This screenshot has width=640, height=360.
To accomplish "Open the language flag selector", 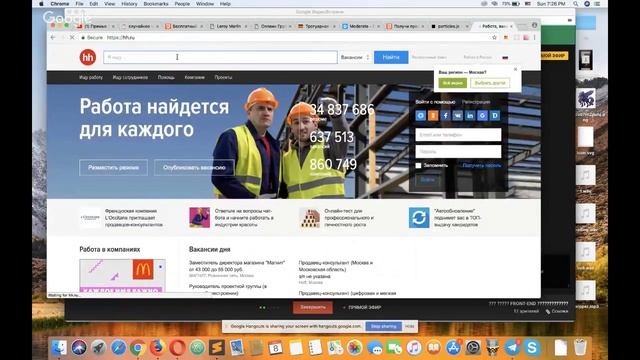I will (x=505, y=58).
